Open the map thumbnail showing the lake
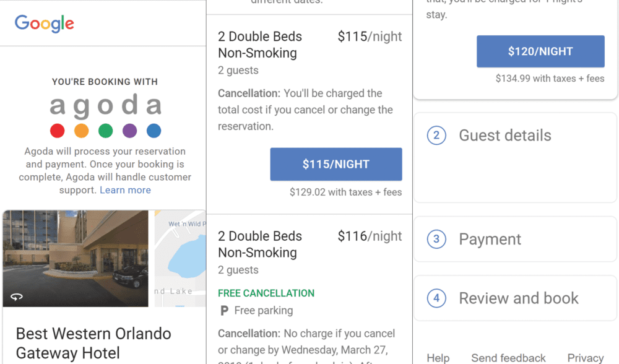Image resolution: width=619 pixels, height=364 pixels. point(180,258)
